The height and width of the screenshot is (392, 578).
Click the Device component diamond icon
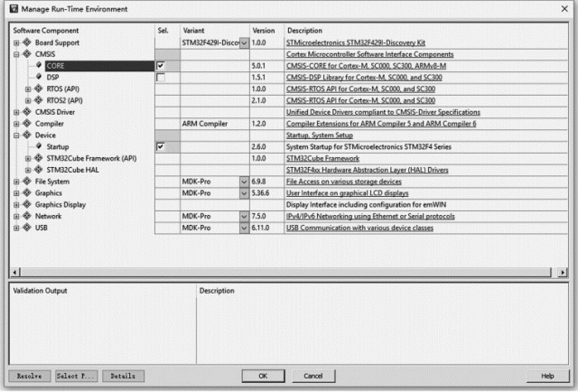click(x=27, y=135)
